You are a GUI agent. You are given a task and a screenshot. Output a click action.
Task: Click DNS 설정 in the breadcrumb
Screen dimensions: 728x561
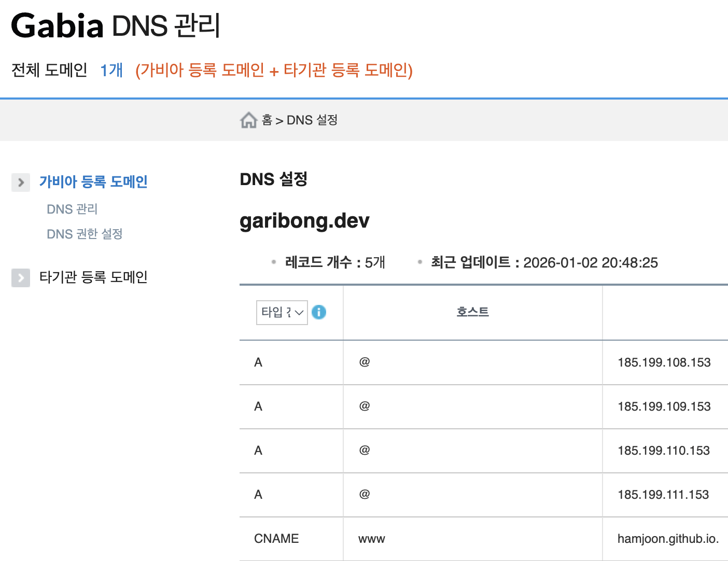(x=312, y=120)
